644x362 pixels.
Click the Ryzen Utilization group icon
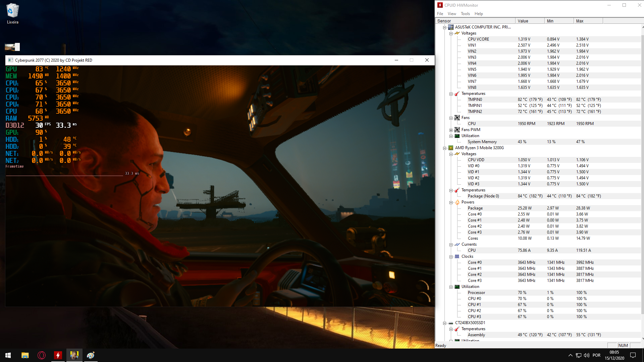(x=457, y=287)
